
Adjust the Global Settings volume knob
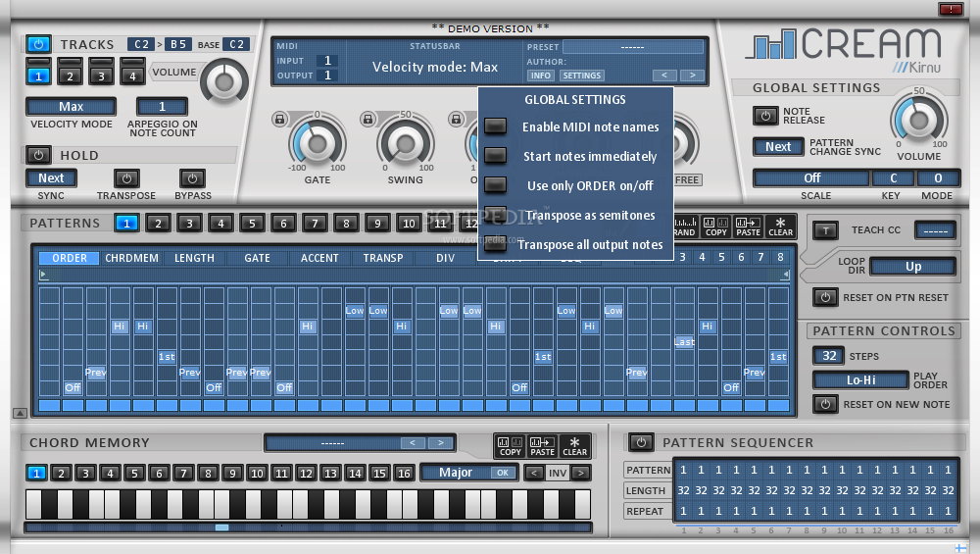[919, 119]
